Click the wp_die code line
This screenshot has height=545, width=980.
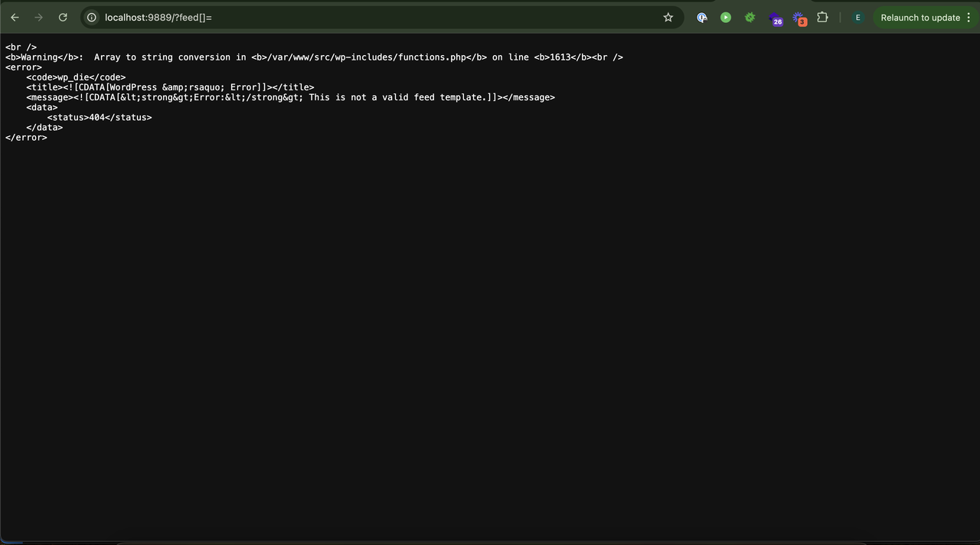click(x=76, y=77)
